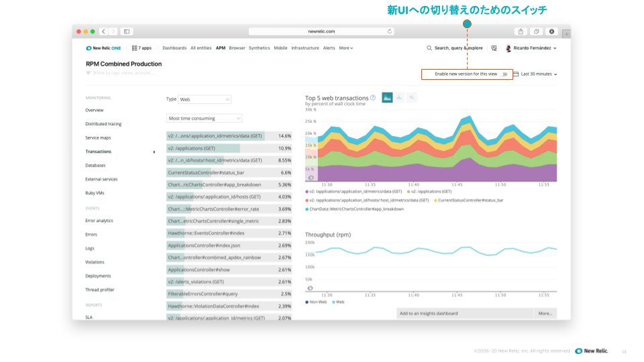This screenshot has width=644, height=362.
Task: Toggle the Safari sidebar icon
Action: click(127, 32)
